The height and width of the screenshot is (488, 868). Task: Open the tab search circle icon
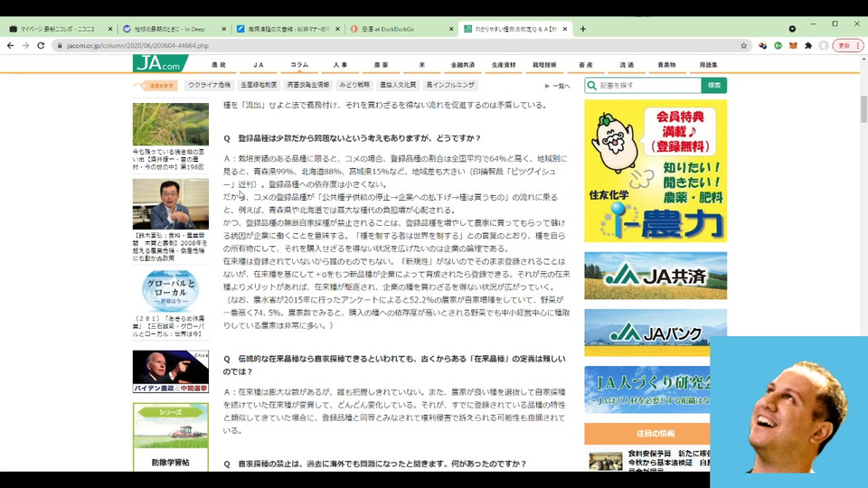[x=792, y=29]
